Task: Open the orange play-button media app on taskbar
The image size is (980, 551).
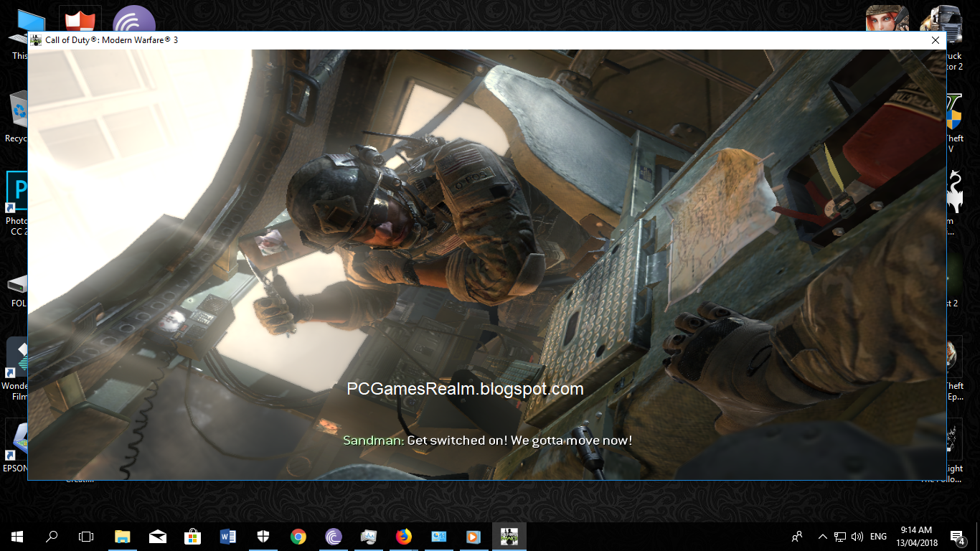Action: point(474,536)
